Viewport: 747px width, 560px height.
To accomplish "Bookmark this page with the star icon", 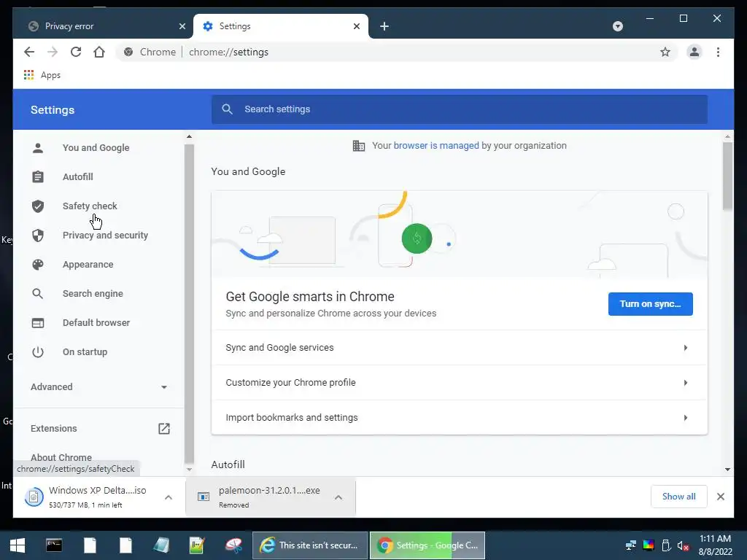I will click(665, 52).
